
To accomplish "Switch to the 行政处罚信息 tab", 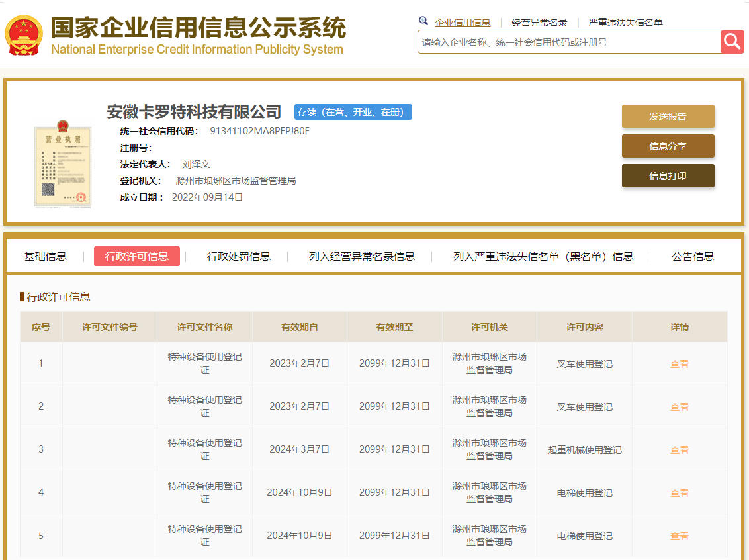I will (239, 256).
